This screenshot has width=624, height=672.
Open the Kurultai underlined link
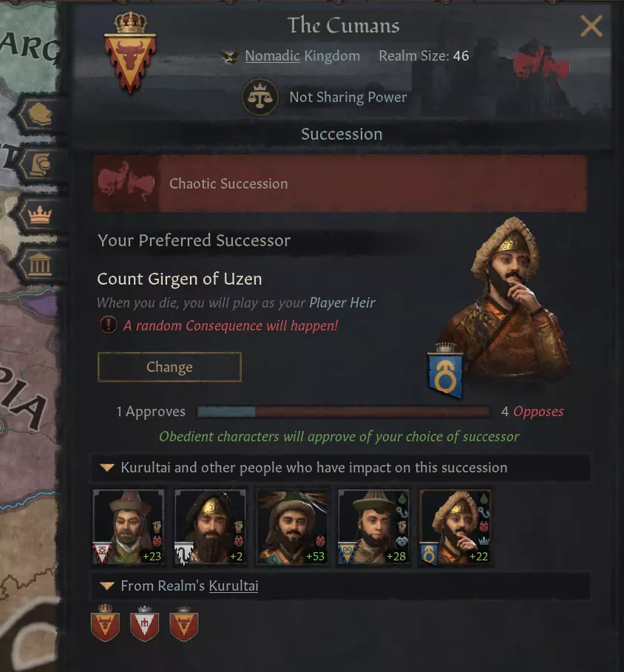234,586
